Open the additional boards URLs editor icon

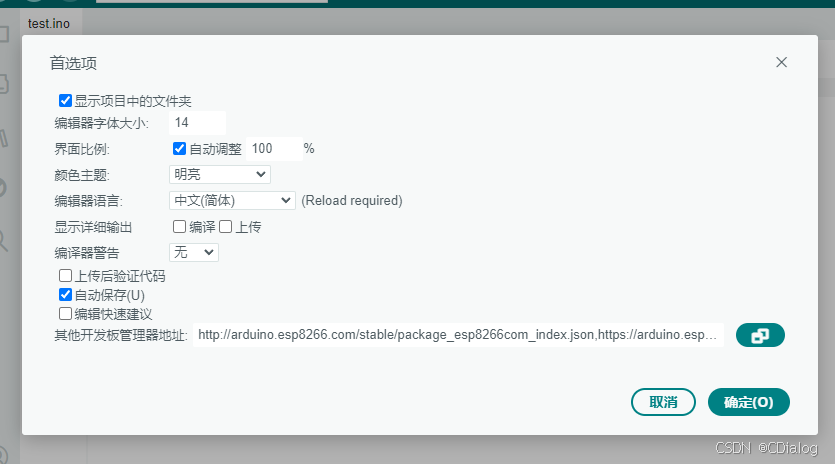tap(760, 335)
